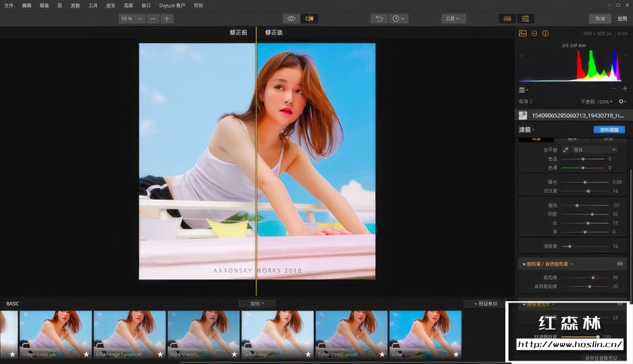The image size is (633, 364).
Task: Zoom out with the minus button
Action: (153, 18)
